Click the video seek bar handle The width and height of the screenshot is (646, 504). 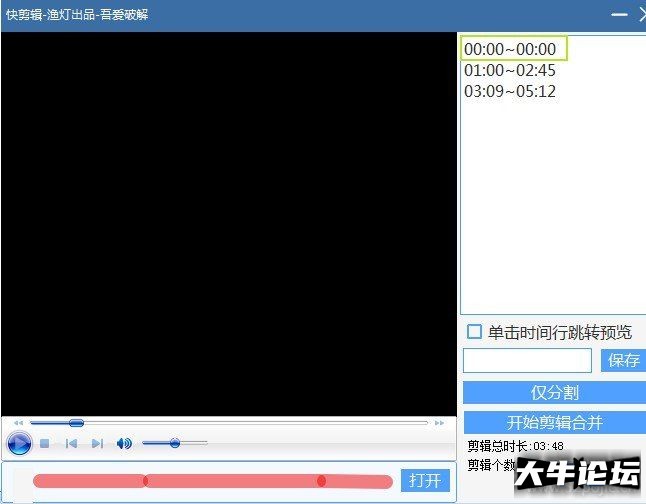pos(76,423)
